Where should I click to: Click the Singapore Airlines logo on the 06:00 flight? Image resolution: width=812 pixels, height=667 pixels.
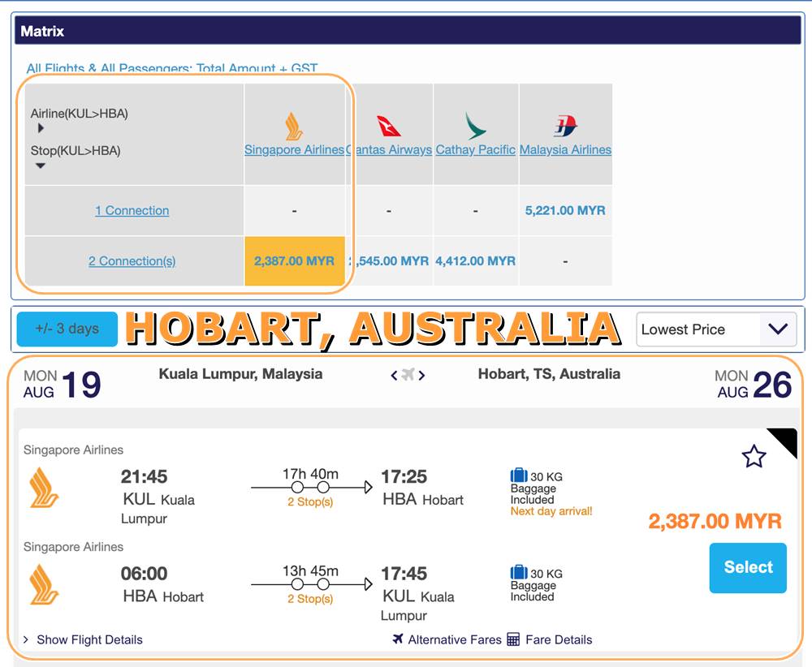(44, 585)
